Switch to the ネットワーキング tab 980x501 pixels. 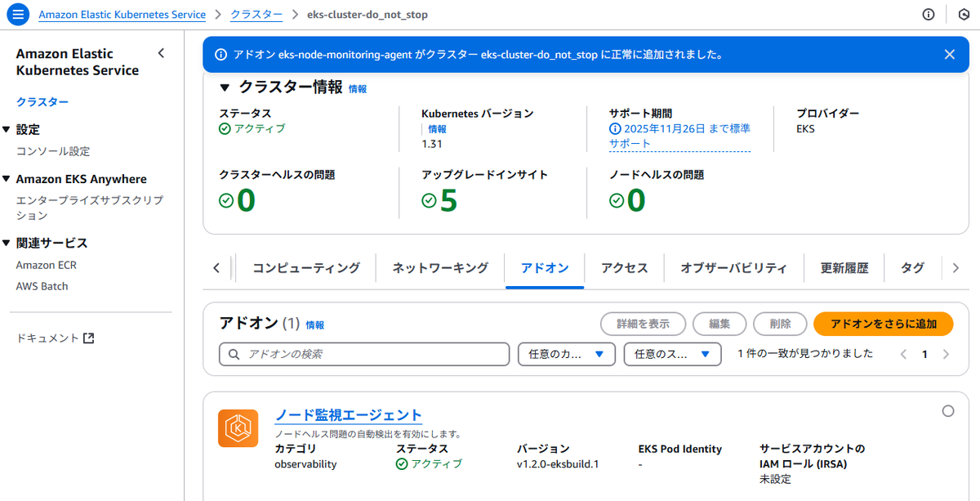pos(440,268)
